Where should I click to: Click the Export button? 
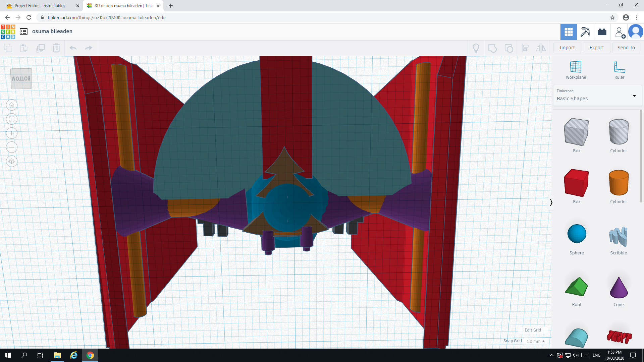coord(597,48)
